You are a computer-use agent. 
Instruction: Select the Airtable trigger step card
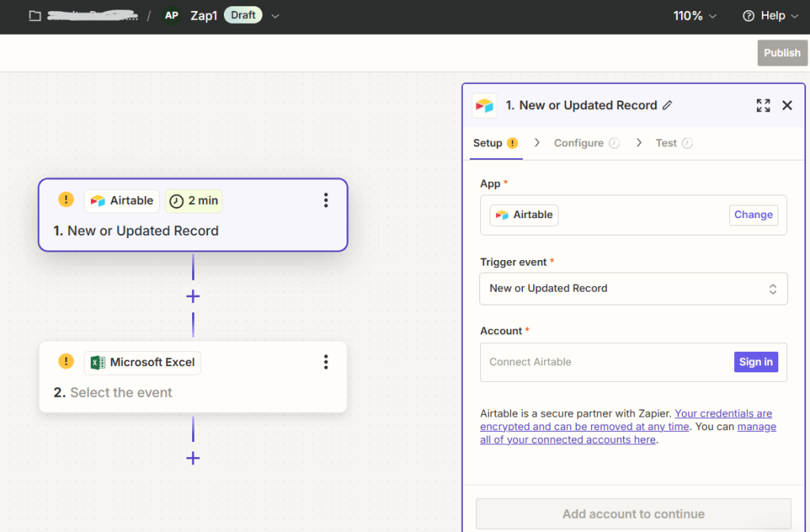point(193,215)
